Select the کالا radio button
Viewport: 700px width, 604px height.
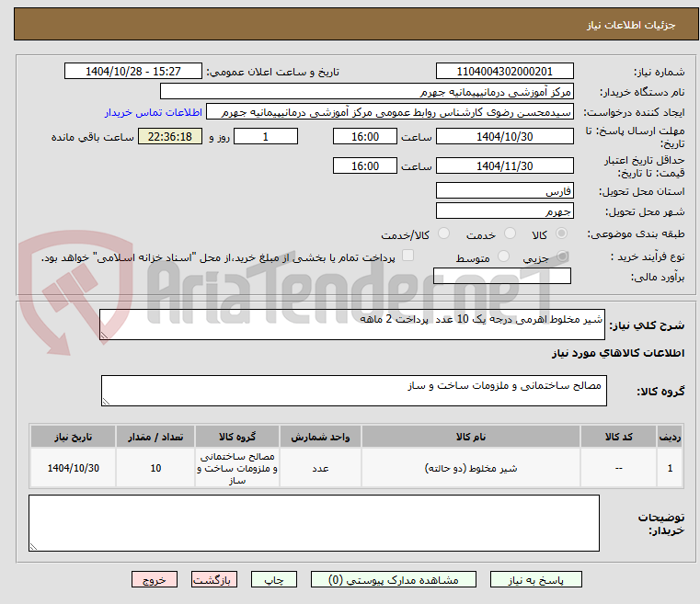pyautogui.click(x=562, y=234)
